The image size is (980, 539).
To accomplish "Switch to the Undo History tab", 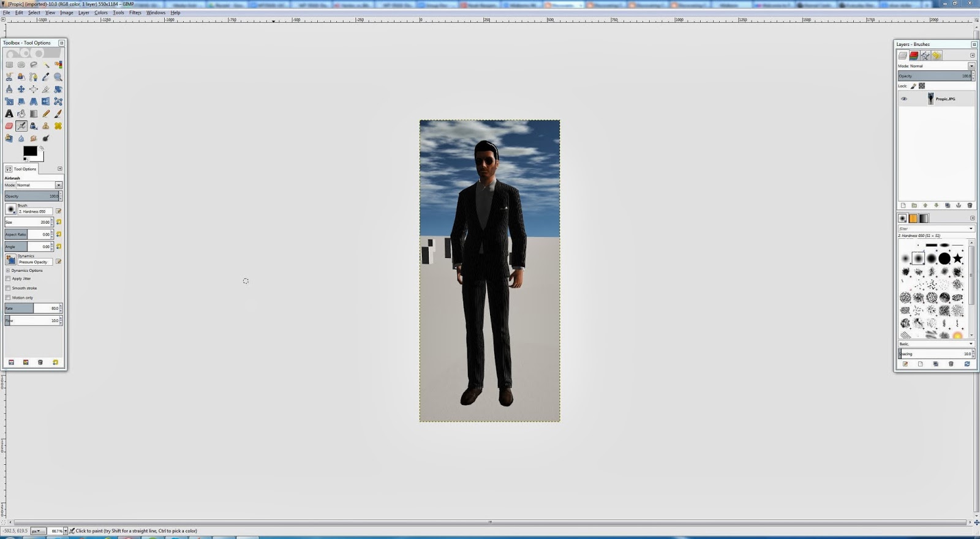I will coord(937,55).
